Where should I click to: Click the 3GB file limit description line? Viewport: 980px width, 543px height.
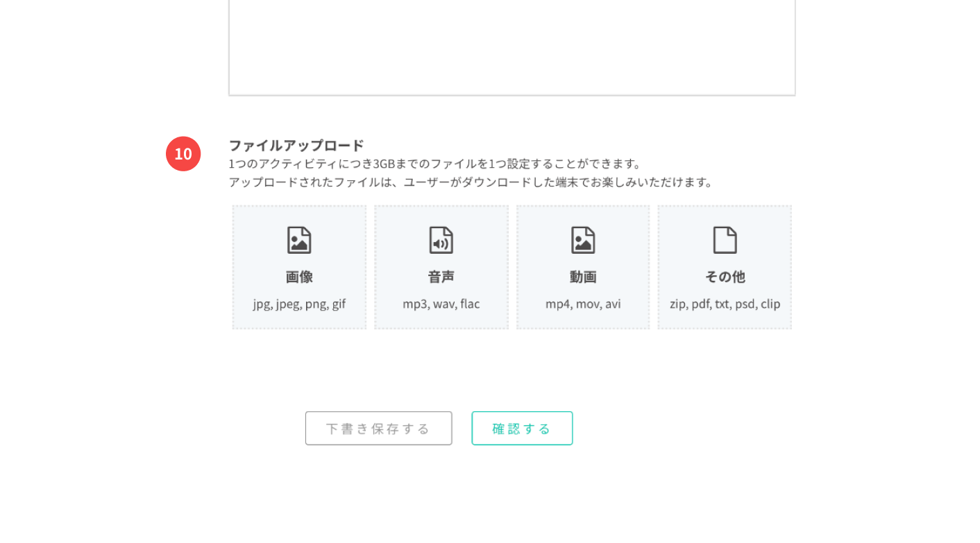coord(436,164)
